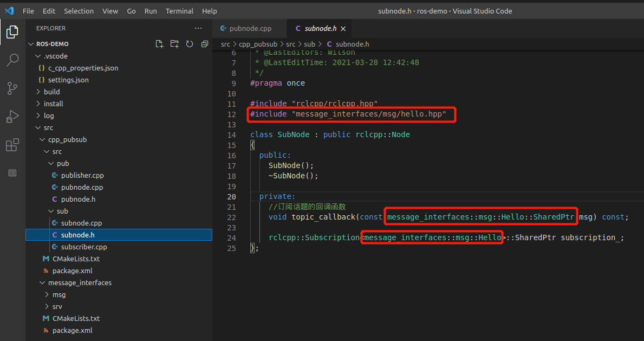
Task: Click the 'rclcpp/rclcpp.hpp' include string
Action: 335,104
